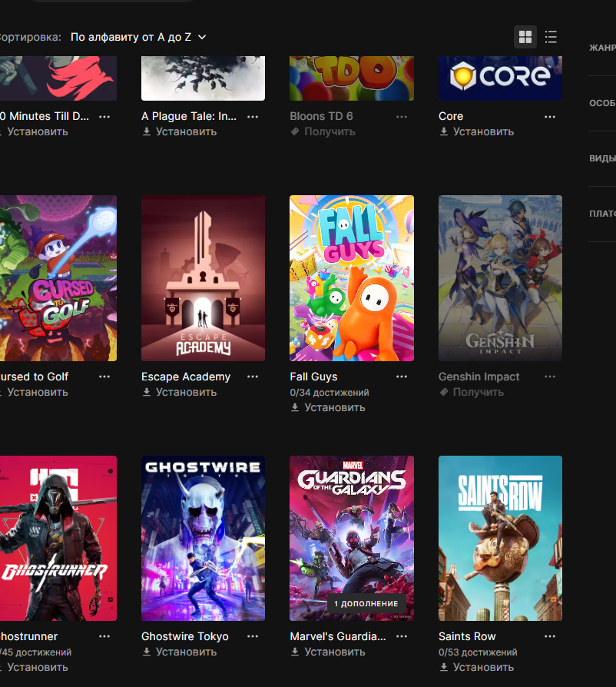Image resolution: width=616 pixels, height=687 pixels.
Task: Open the A Plague Tale cover image
Action: (203, 78)
